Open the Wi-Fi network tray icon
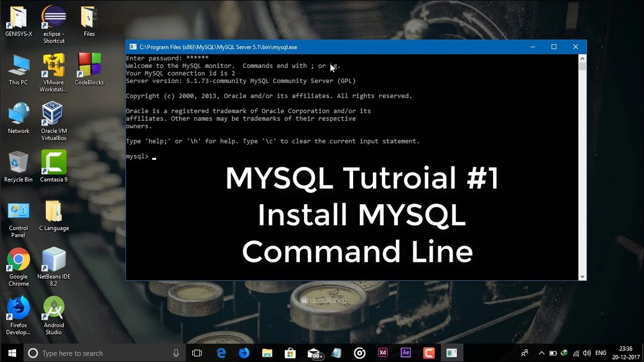Viewport: 644px width, 362px height. pyautogui.click(x=576, y=353)
